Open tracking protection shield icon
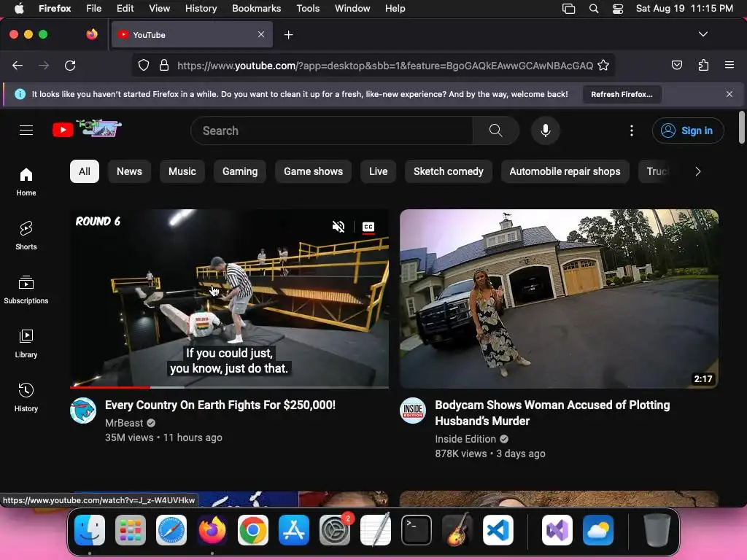 click(144, 65)
